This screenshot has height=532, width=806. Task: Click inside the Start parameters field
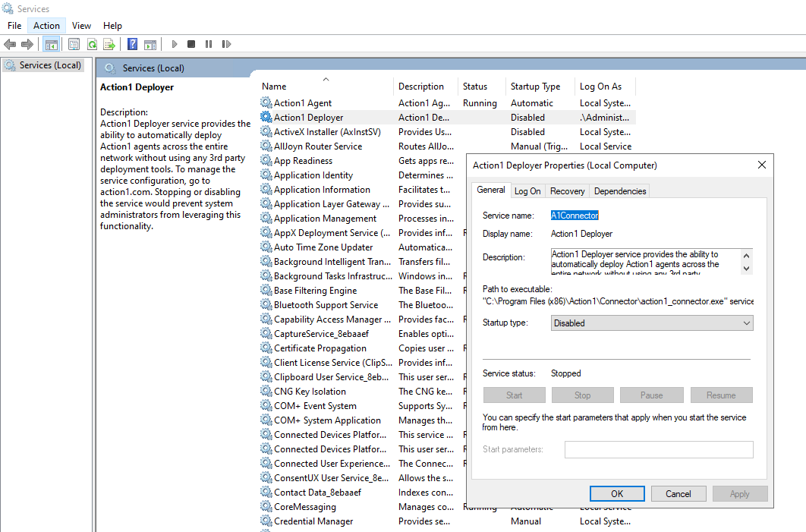(660, 449)
